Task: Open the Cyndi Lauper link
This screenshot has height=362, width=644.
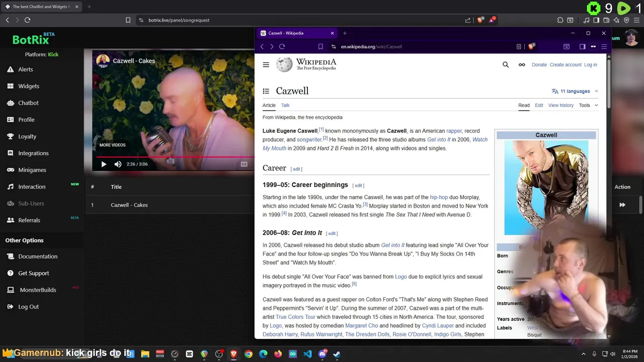Action: [x=438, y=326]
